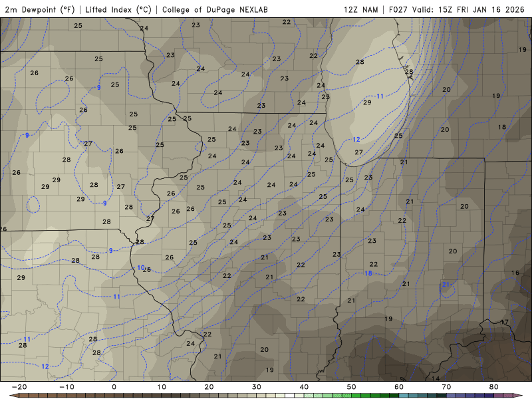Screen dimensions: 532x399
Task: Click the "Lifted Index (°C)" title text
Action: coord(118,9)
